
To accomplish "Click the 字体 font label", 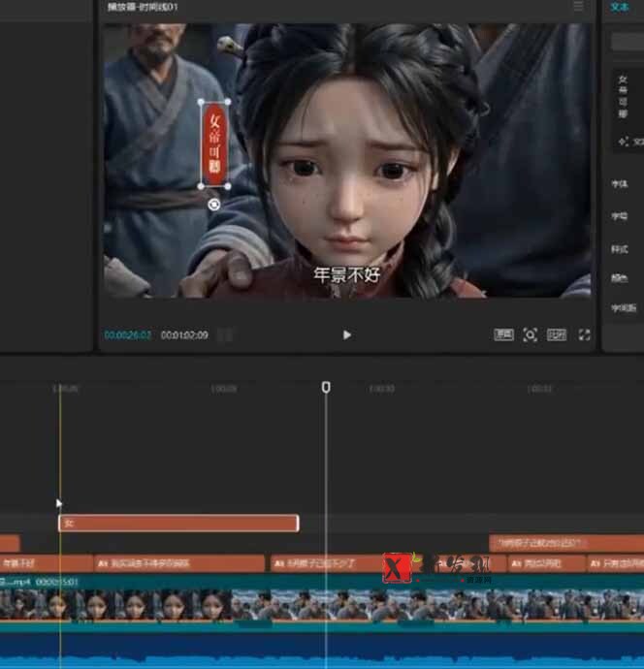I will 619,184.
